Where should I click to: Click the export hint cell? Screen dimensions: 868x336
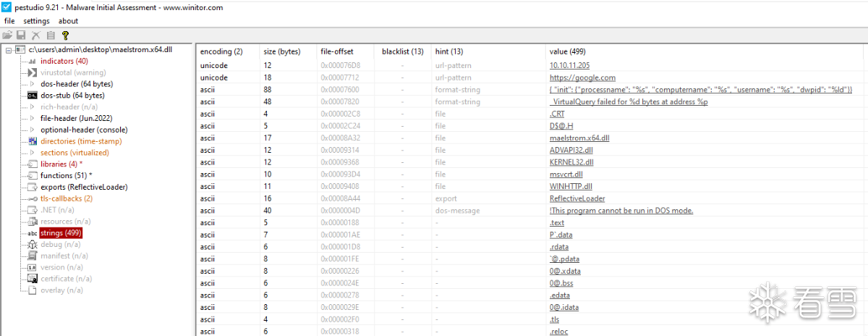click(446, 198)
